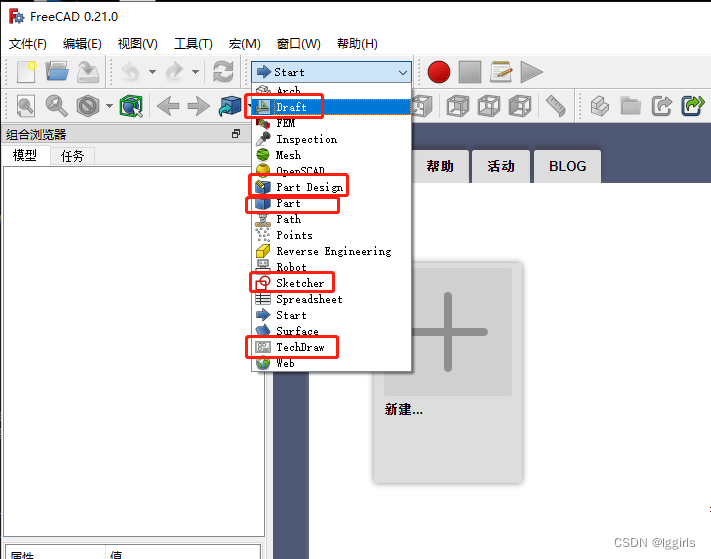711x559 pixels.
Task: Fit all content in view icon
Action: click(25, 106)
